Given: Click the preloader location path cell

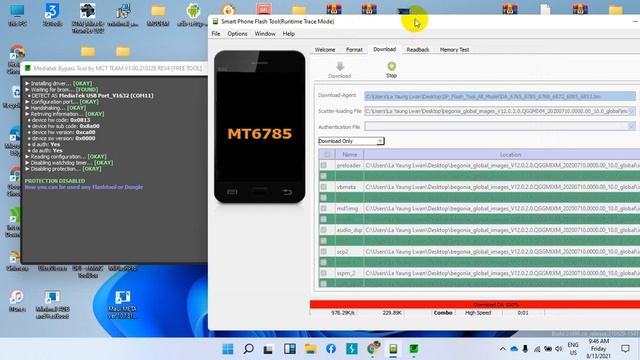Looking at the screenshot, I should pos(502,165).
